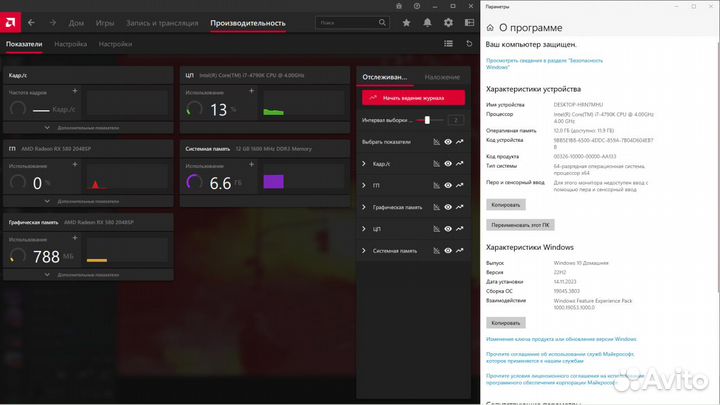Open AMD settings with the gear icon

[x=448, y=22]
